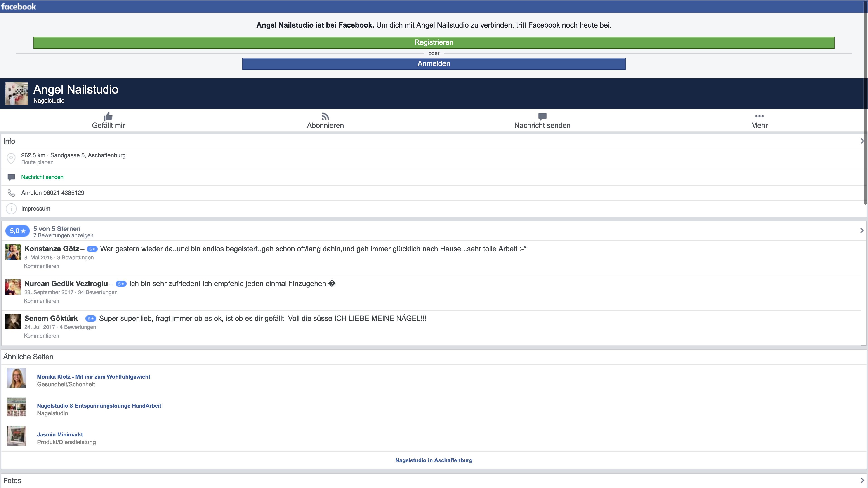Click the Info section heading
868x488 pixels.
coord(9,141)
